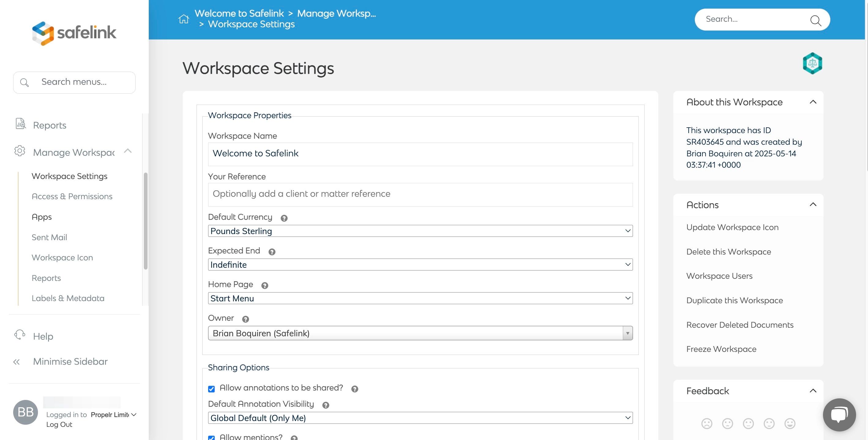Click Duplicate this Workspace link

click(734, 300)
